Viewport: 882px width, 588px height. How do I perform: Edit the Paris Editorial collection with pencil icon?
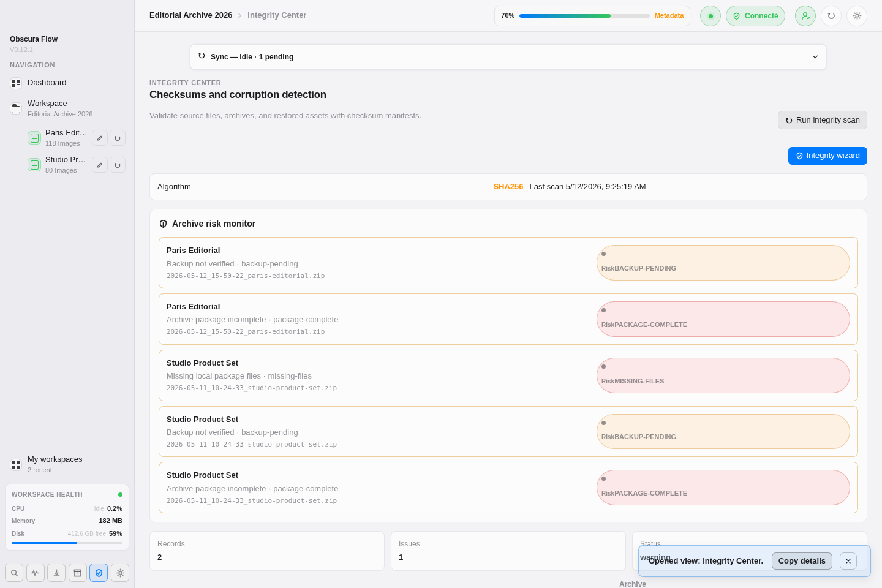[100, 138]
